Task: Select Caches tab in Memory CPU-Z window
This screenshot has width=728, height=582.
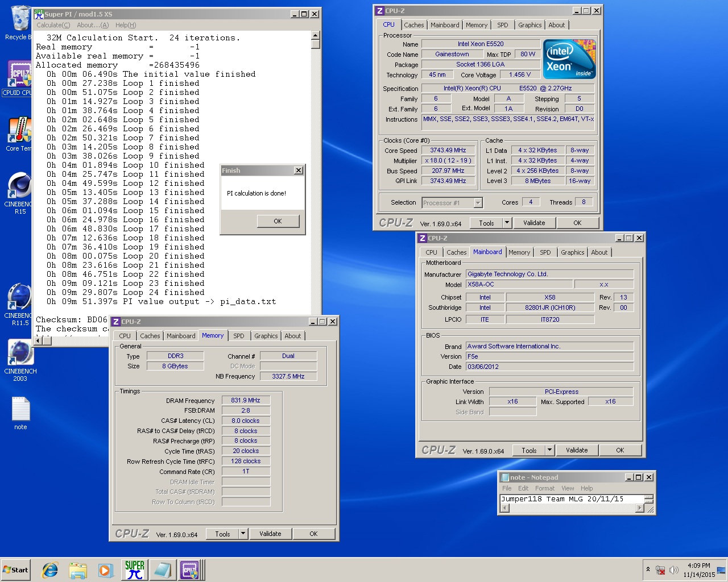Action: pyautogui.click(x=150, y=336)
